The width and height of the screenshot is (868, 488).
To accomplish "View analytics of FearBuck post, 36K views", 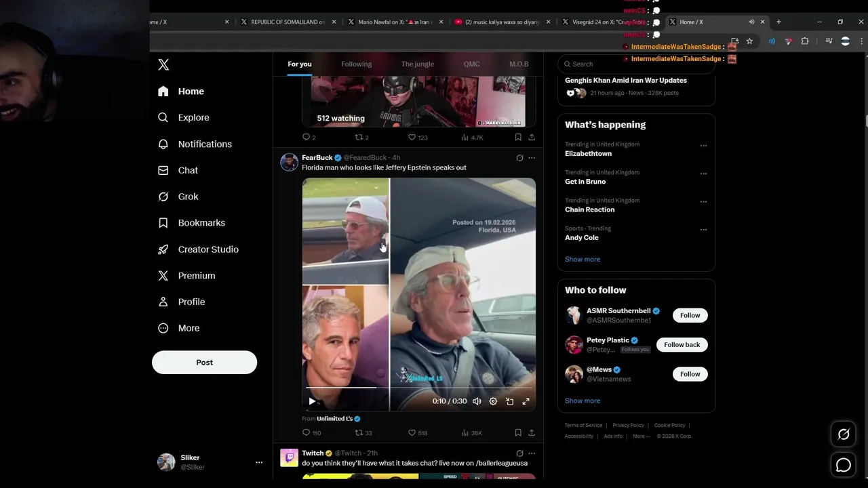I will coord(471,432).
